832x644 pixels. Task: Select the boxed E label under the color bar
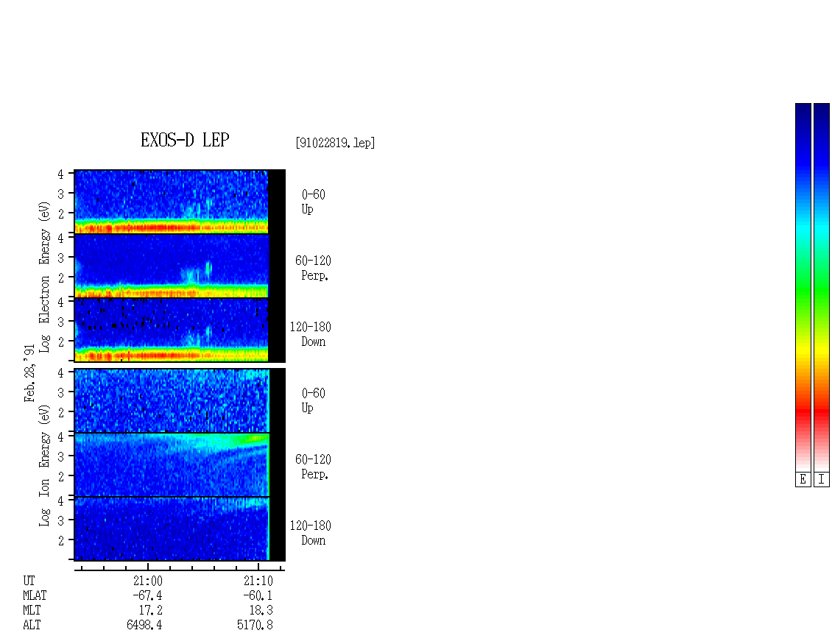803,479
